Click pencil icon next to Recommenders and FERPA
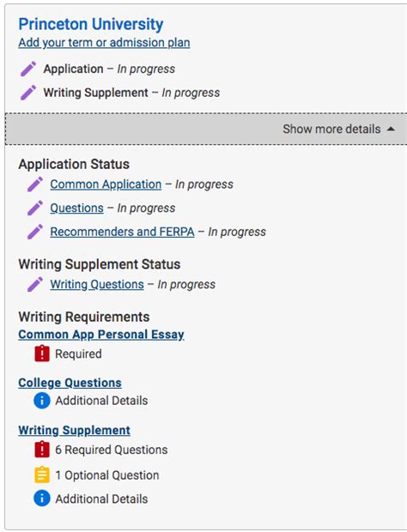 (x=35, y=232)
